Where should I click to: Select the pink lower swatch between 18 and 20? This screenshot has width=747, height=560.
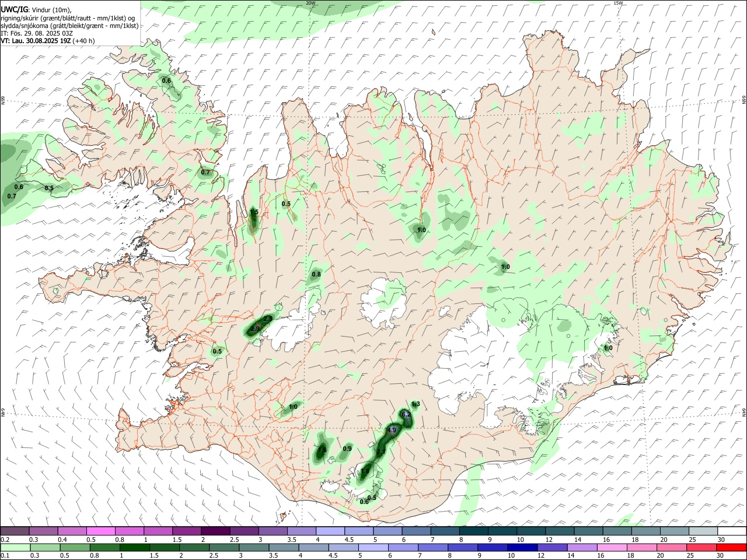[643, 547]
